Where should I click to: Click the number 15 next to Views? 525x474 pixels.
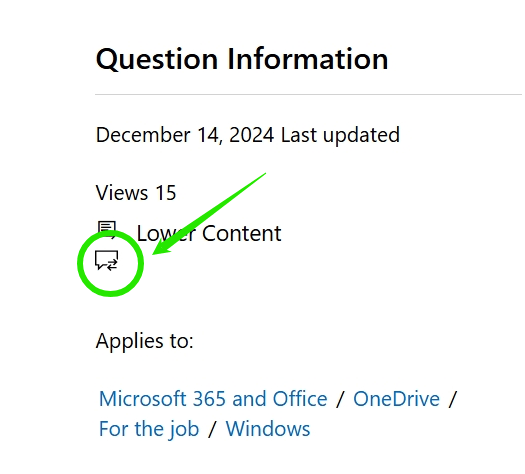(166, 192)
